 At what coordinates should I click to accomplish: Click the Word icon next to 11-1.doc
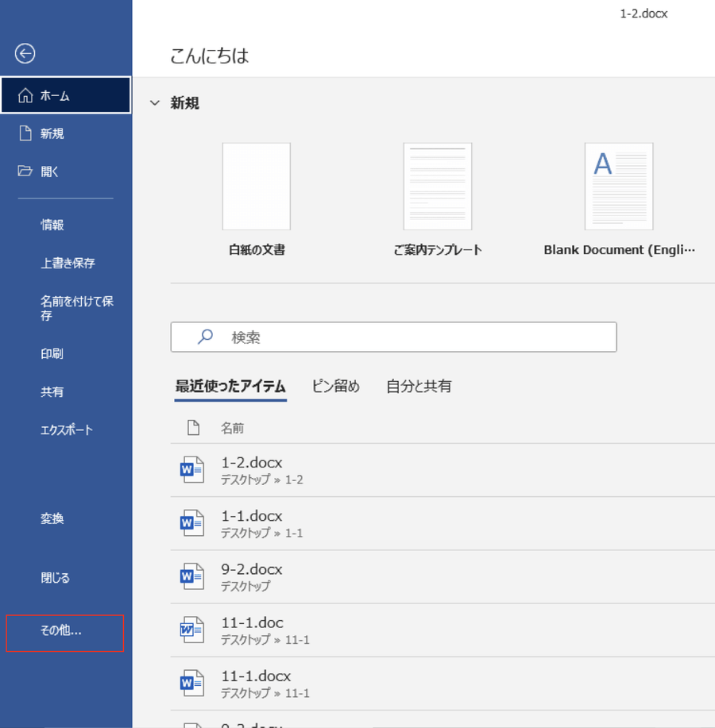[192, 630]
